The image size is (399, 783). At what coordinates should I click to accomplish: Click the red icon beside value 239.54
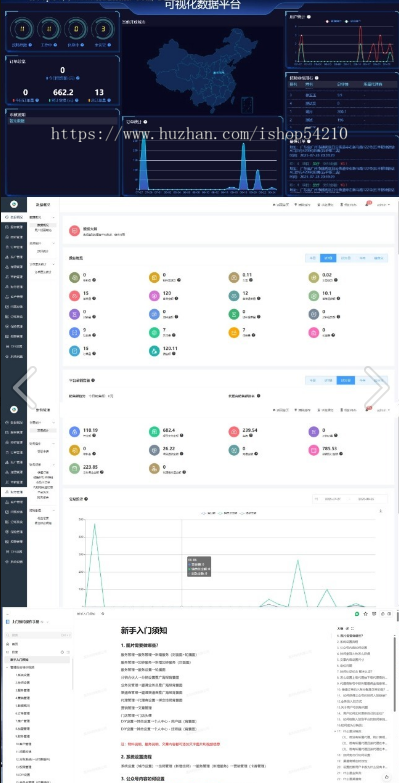[234, 431]
